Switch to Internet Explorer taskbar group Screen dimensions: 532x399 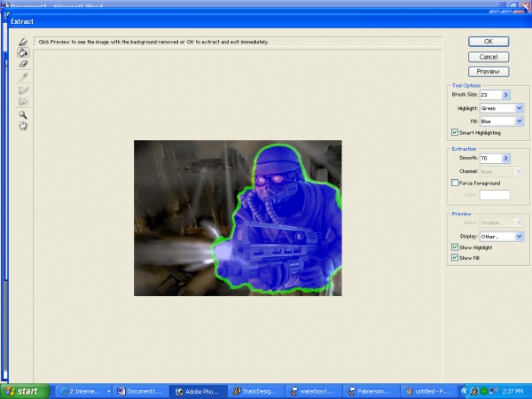point(83,391)
